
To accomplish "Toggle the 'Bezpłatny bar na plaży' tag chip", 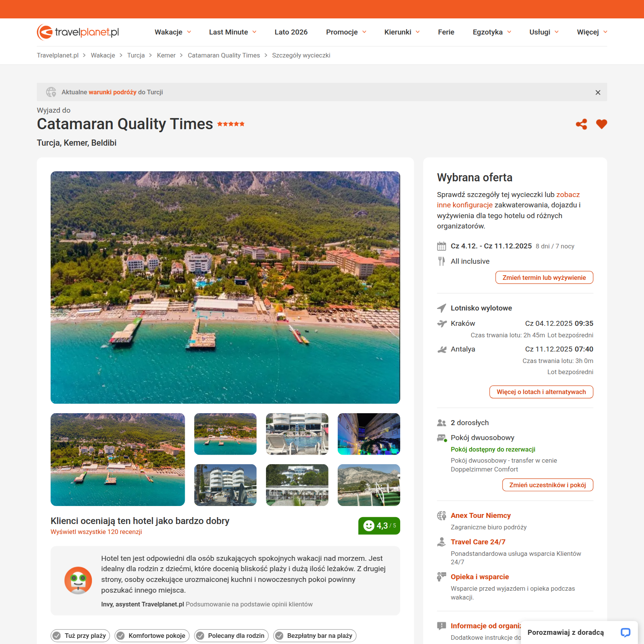I will tap(315, 636).
